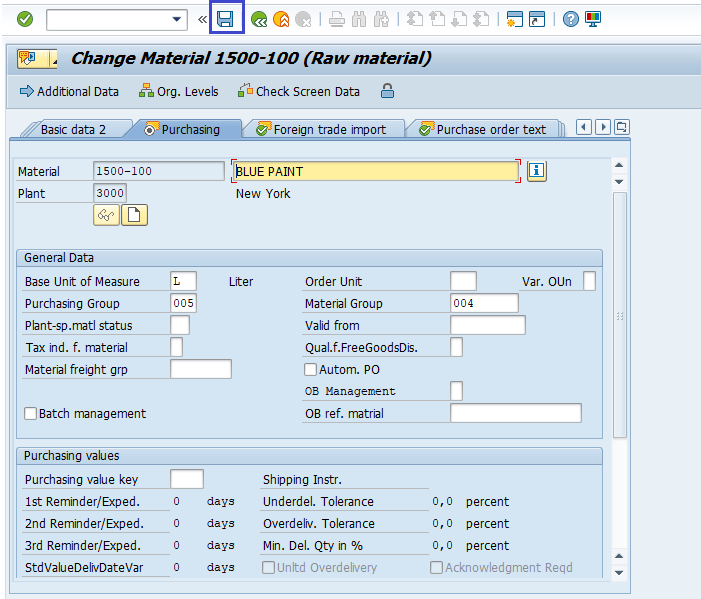Click Check Screen Data button
Viewport: 701px width, 599px height.
[x=299, y=92]
